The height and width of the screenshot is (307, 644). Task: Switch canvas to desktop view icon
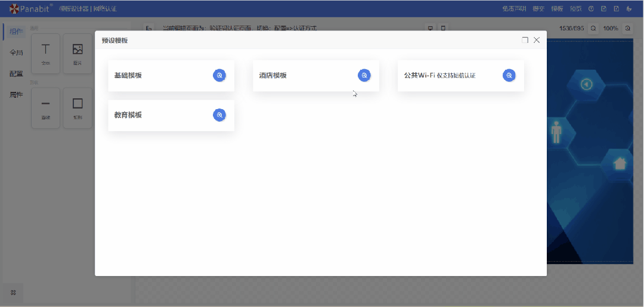[x=431, y=29]
